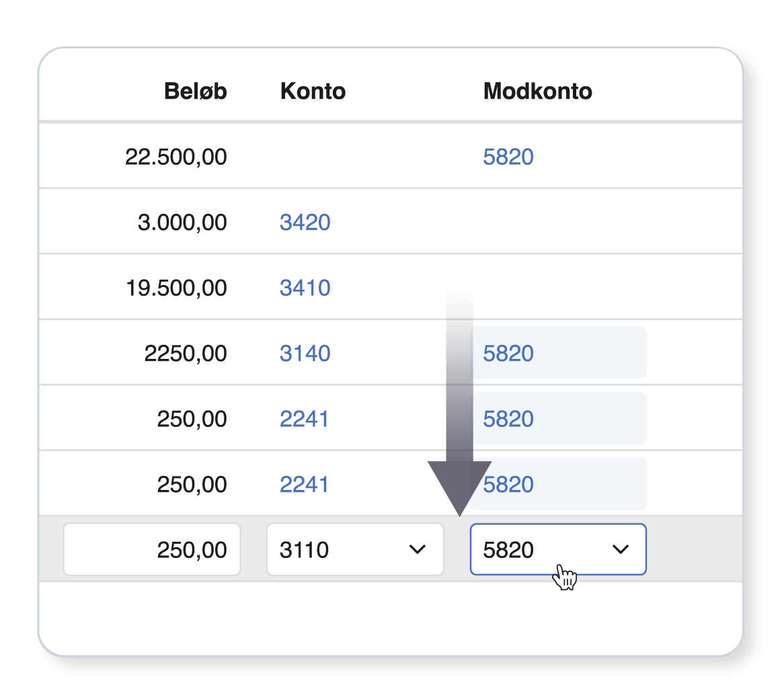The image size is (784, 699).
Task: Open Konto 2241 link in sixth row
Action: pyautogui.click(x=304, y=484)
